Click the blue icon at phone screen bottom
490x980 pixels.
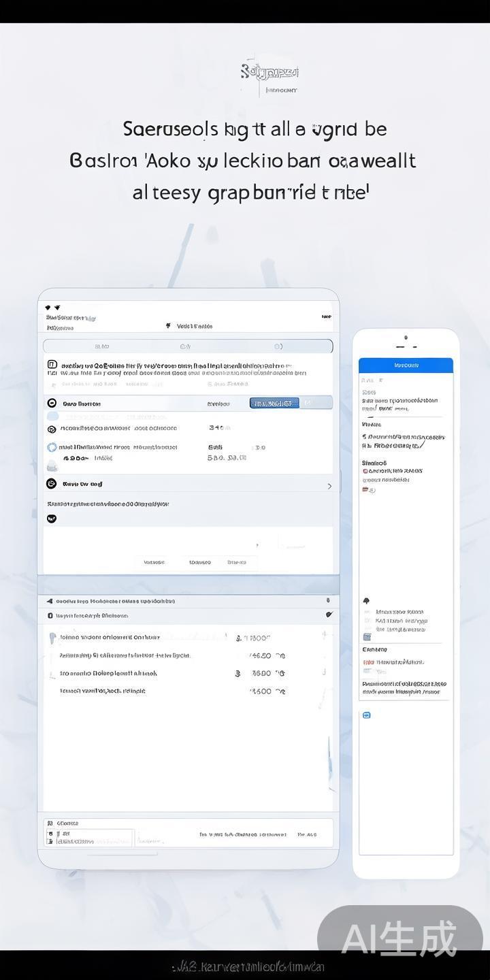(x=367, y=715)
